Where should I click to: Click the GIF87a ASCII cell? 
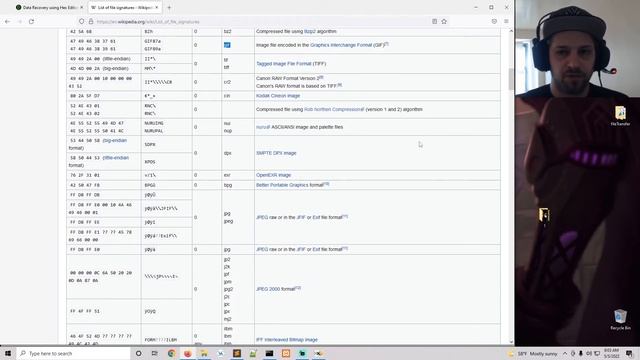click(x=153, y=41)
